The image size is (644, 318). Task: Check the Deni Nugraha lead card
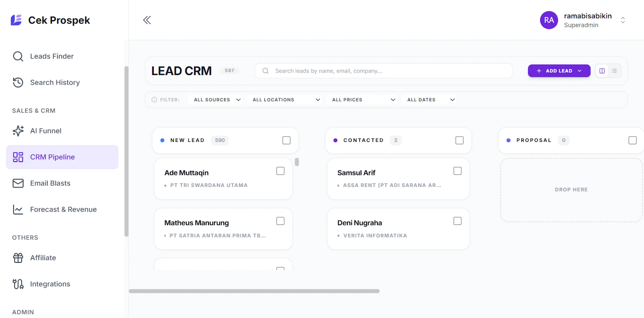[x=458, y=221]
